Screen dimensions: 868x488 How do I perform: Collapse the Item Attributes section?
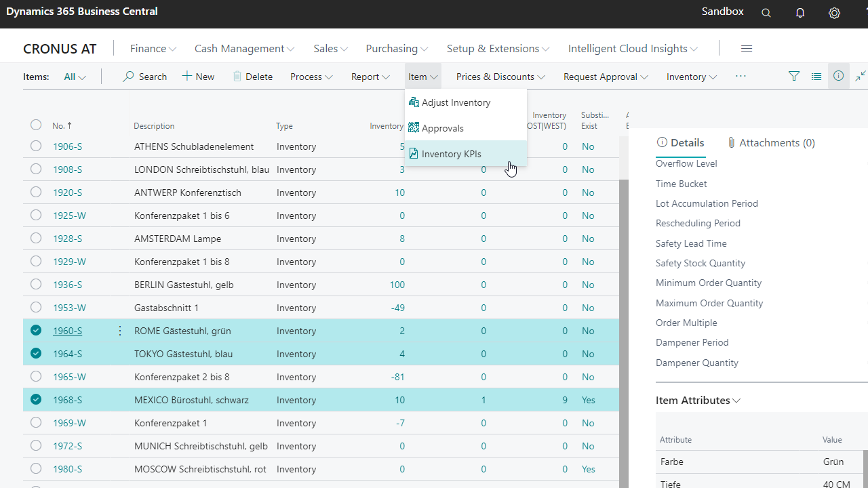pyautogui.click(x=698, y=401)
